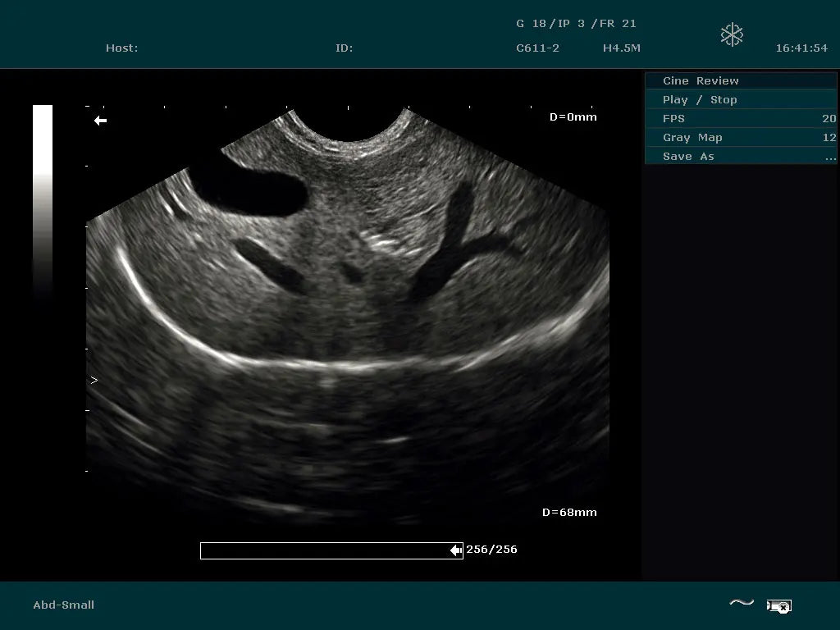Select the Gray Map option
The image size is (840, 630).
pyautogui.click(x=692, y=137)
